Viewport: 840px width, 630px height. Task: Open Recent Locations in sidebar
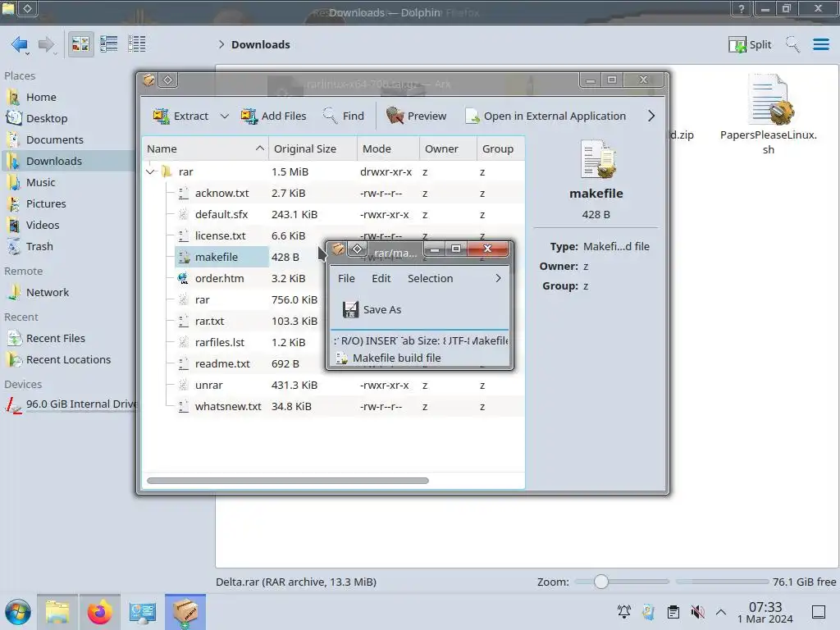click(68, 360)
